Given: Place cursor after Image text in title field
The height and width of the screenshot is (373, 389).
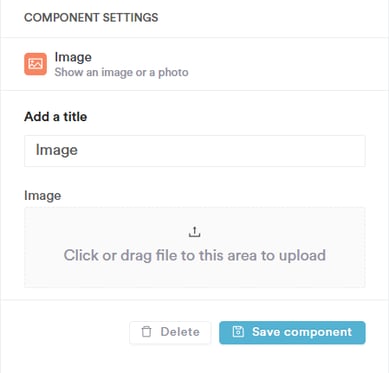Looking at the screenshot, I should click(79, 150).
